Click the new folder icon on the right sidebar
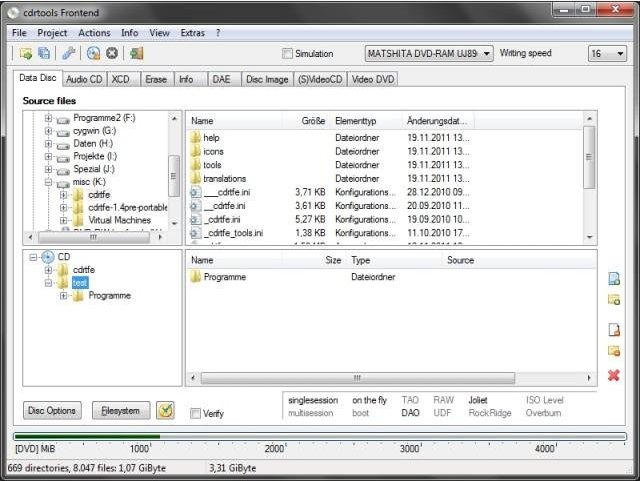This screenshot has height=481, width=640. point(614,350)
